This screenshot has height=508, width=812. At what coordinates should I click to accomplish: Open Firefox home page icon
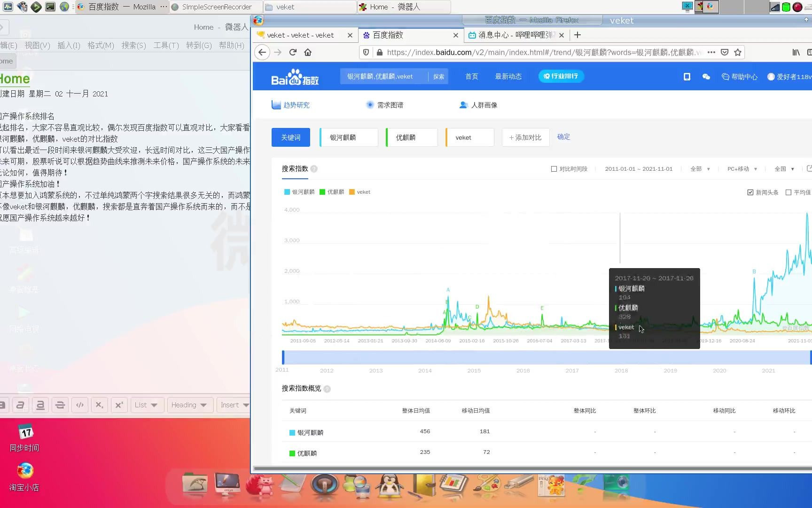308,52
